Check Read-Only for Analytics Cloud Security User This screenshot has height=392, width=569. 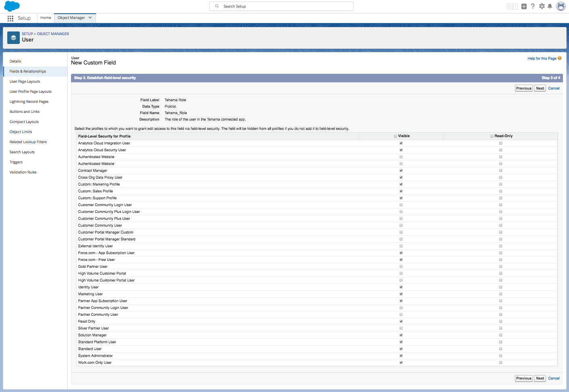(501, 150)
